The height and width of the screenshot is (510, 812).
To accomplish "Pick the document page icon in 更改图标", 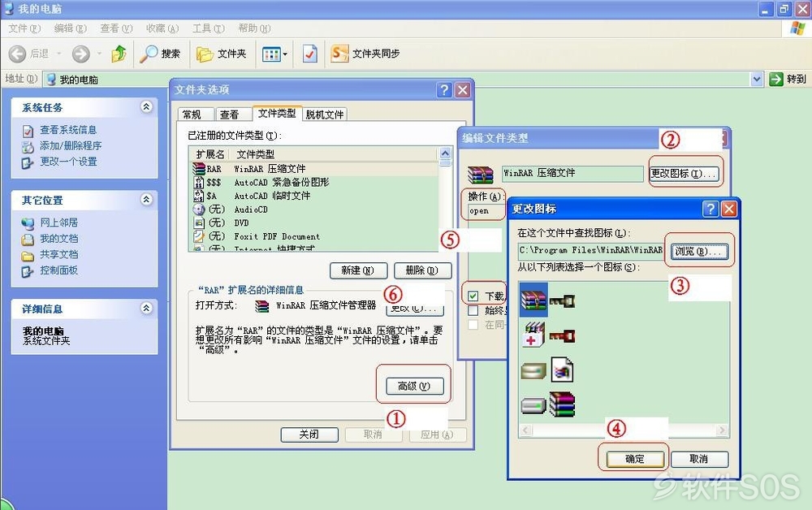I will point(562,370).
